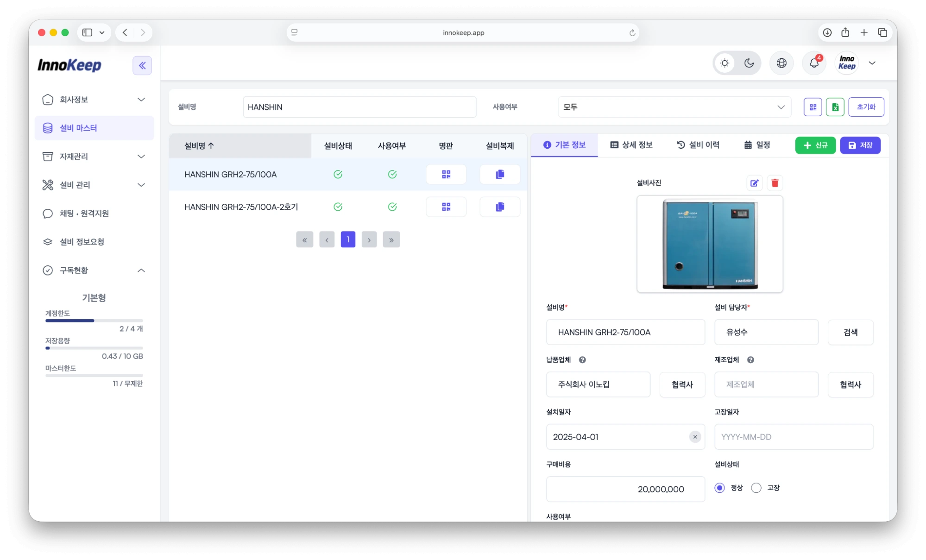Go to last page of list
Screen dimensions: 926x560
[391, 239]
